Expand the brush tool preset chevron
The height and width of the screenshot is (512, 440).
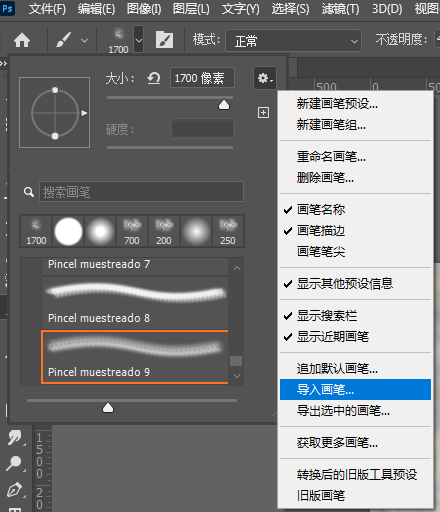click(x=85, y=41)
